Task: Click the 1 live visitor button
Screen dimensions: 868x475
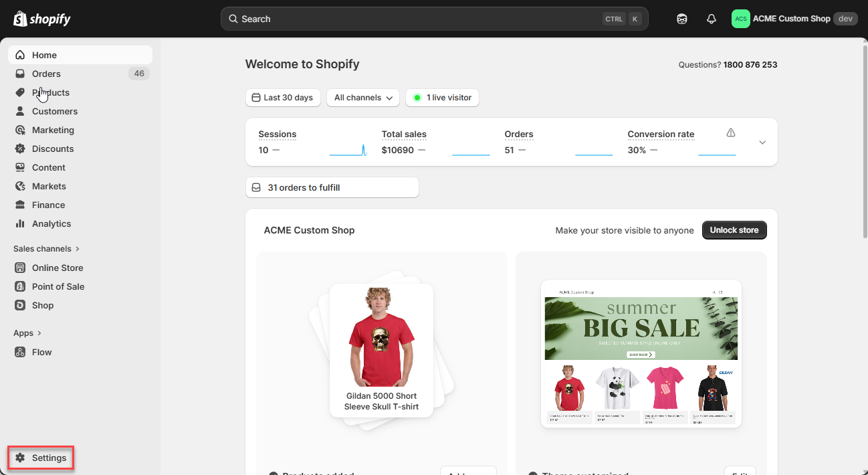Action: point(442,98)
